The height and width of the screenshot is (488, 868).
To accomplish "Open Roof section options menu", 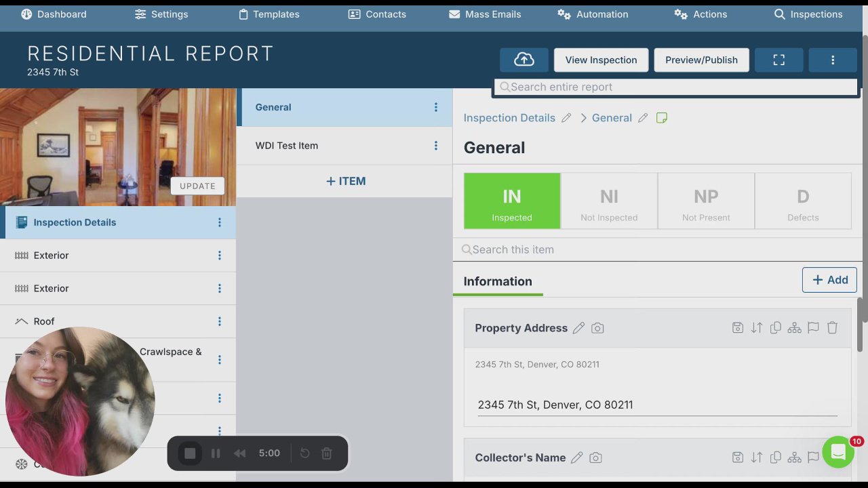I will coord(220,321).
